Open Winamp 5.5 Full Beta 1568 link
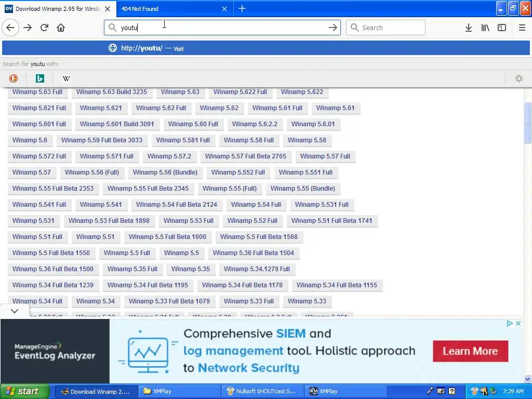Screen dimensions: 532x399 259,237
